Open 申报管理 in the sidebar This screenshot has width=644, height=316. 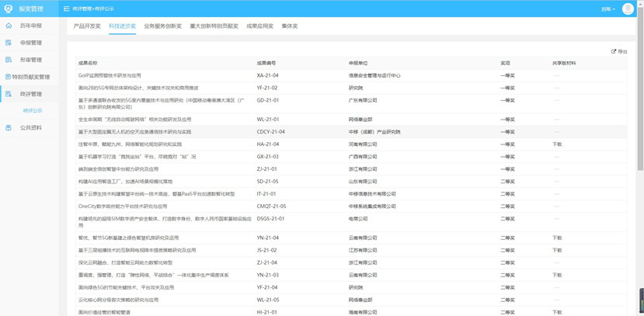click(30, 43)
